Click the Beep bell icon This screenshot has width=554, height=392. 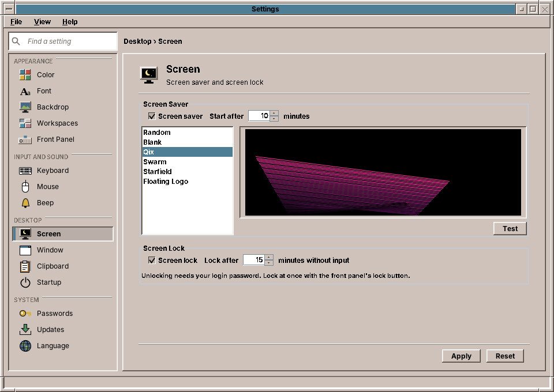click(x=25, y=203)
